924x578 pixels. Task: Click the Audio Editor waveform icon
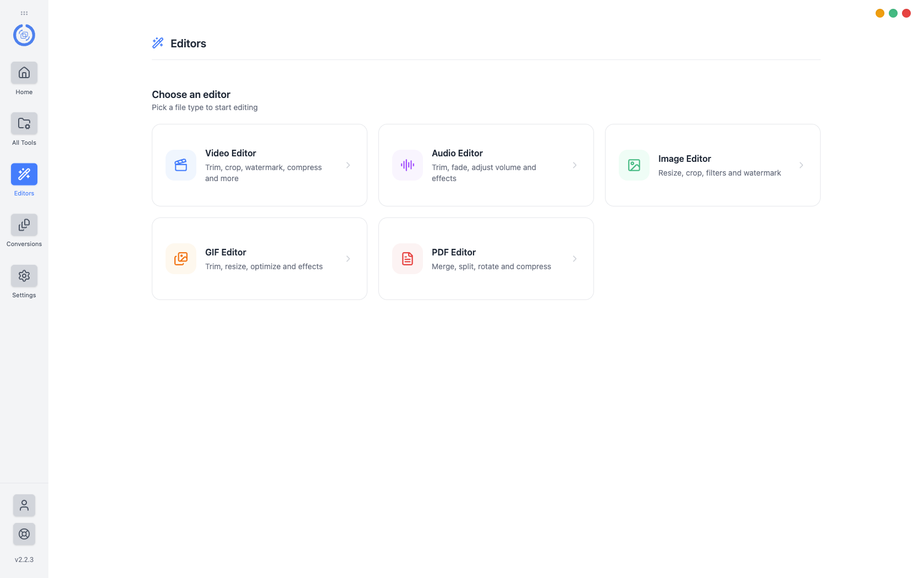click(x=408, y=165)
